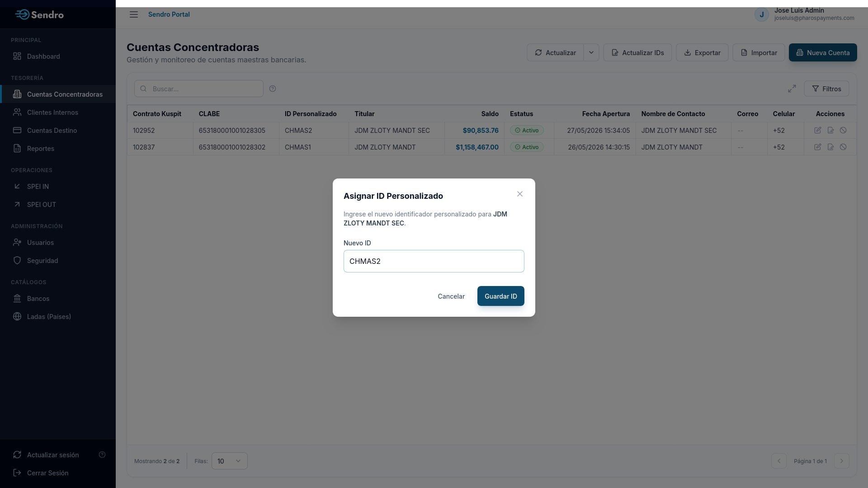Expand the Actualizar dropdown arrow
The width and height of the screenshot is (868, 488).
tap(591, 52)
